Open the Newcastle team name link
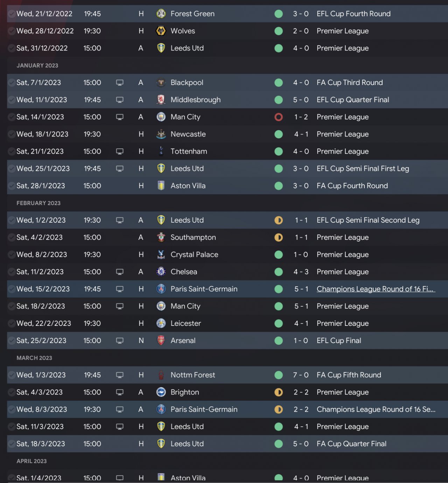The height and width of the screenshot is (483, 448). coord(188,134)
